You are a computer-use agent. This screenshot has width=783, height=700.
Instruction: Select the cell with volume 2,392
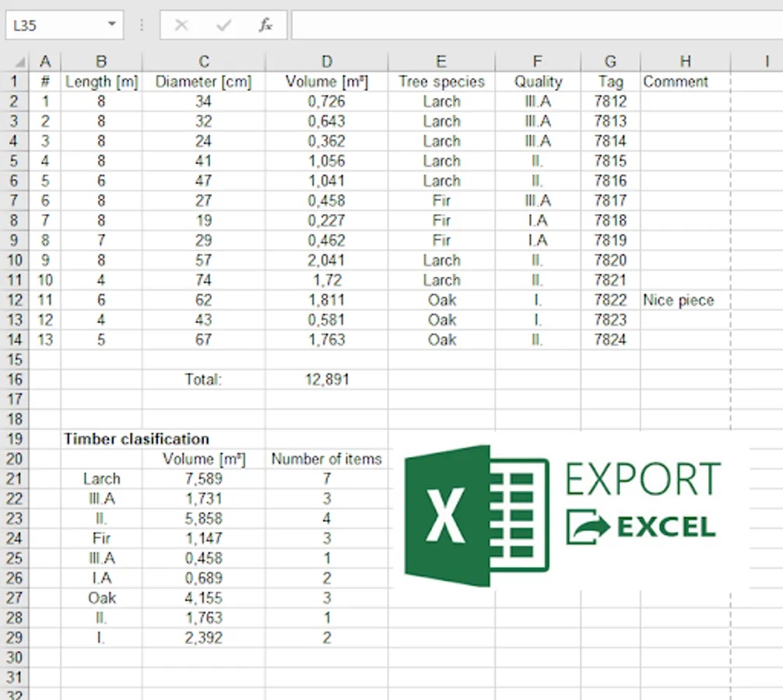204,638
